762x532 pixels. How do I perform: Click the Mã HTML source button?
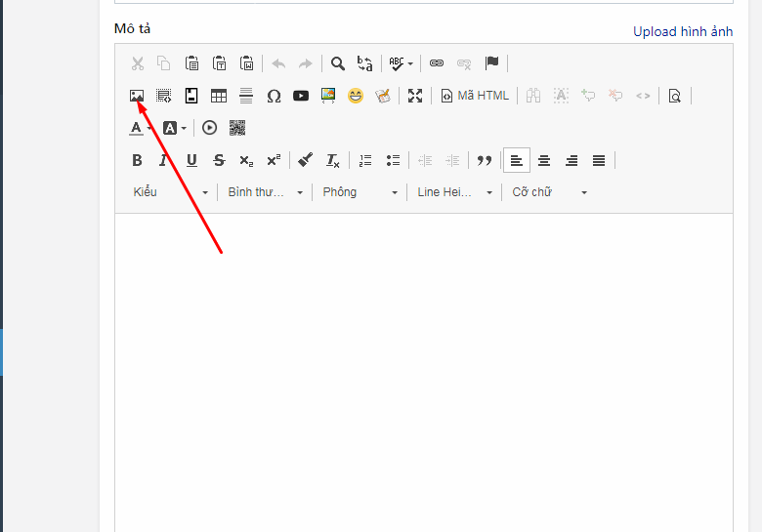(x=475, y=96)
